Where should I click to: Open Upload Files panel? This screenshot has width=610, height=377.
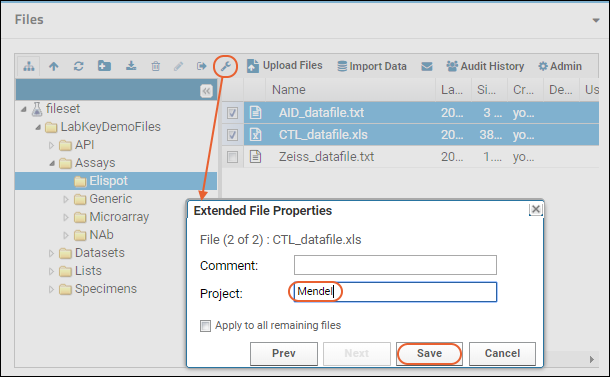284,66
